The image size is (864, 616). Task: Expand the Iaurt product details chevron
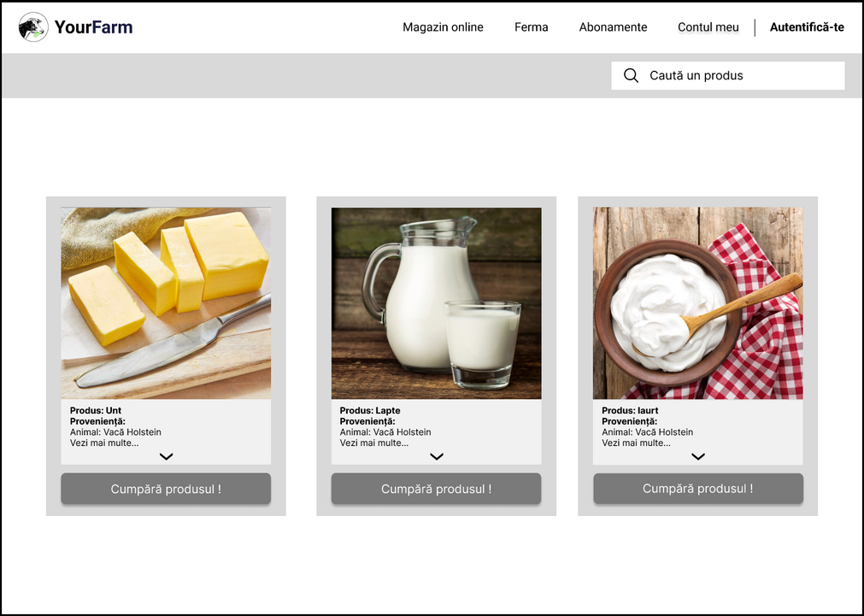tap(698, 456)
